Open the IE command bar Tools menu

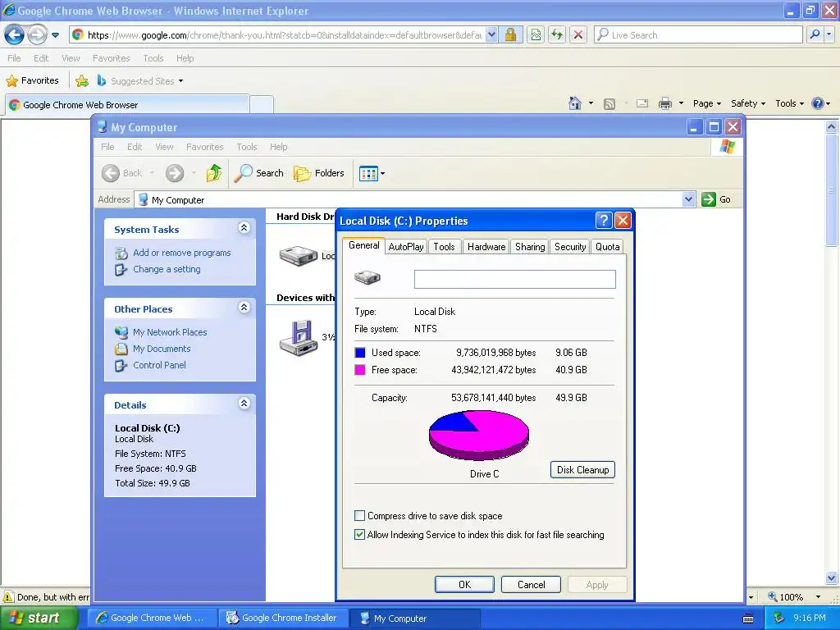[x=790, y=103]
